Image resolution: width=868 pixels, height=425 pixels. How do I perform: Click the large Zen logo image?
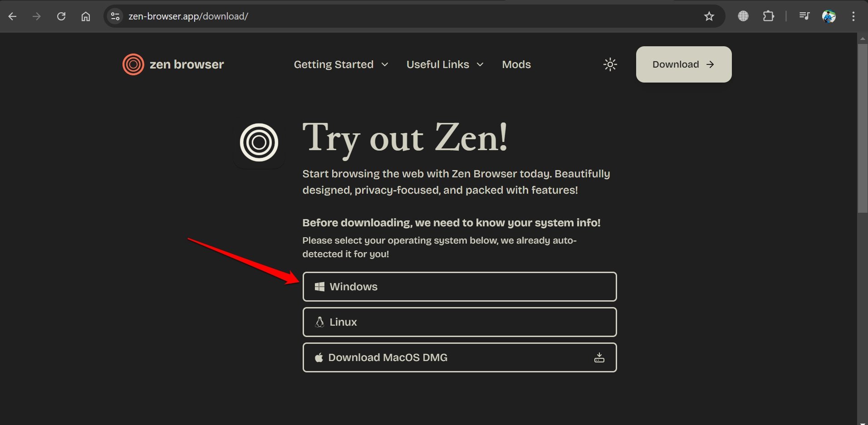coord(259,142)
